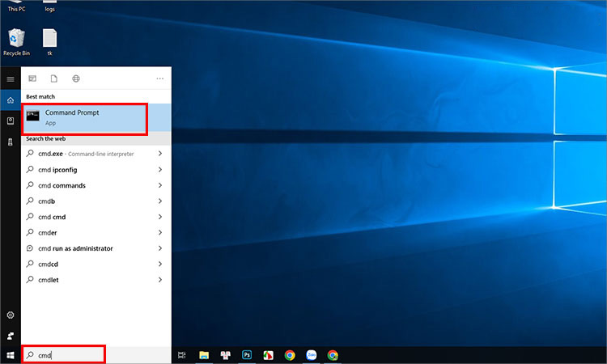Open the plain Chrome icon without profile badge
The height and width of the screenshot is (364, 607).
click(290, 355)
